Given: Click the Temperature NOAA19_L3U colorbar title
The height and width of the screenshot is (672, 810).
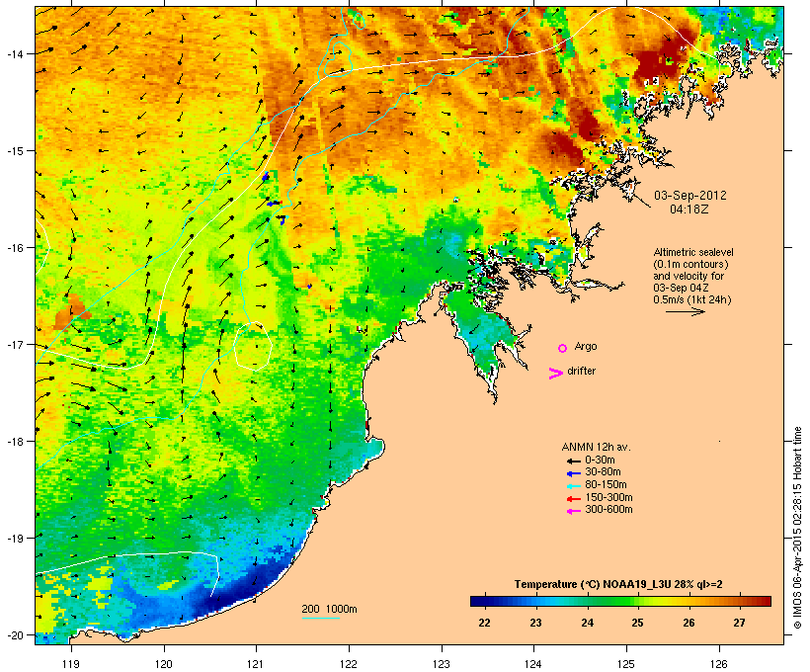Looking at the screenshot, I should tap(618, 585).
